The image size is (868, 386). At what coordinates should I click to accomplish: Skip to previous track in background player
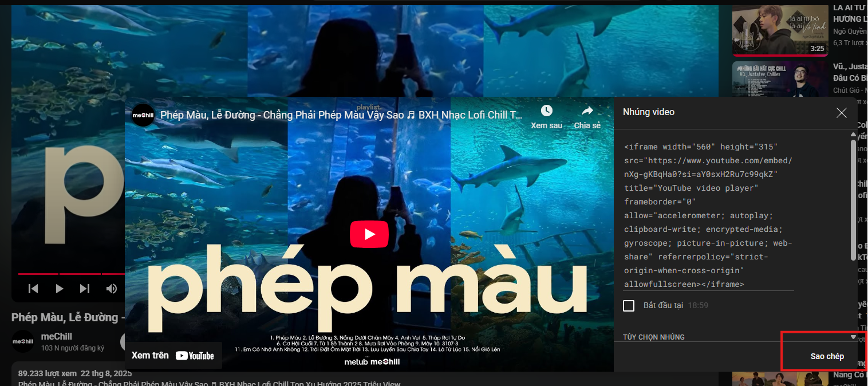[x=33, y=289]
